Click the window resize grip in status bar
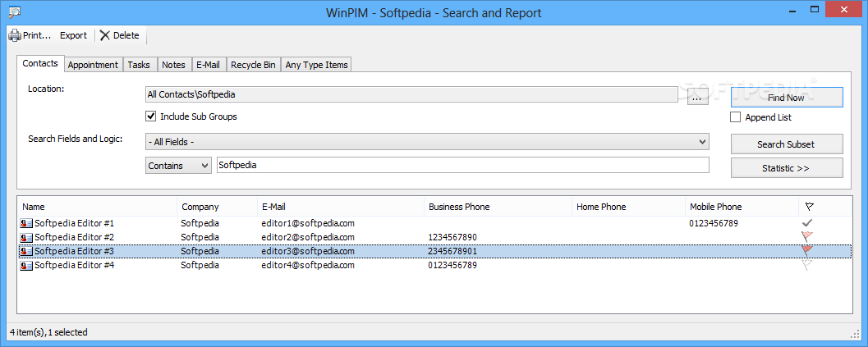This screenshot has height=347, width=868. pyautogui.click(x=854, y=334)
